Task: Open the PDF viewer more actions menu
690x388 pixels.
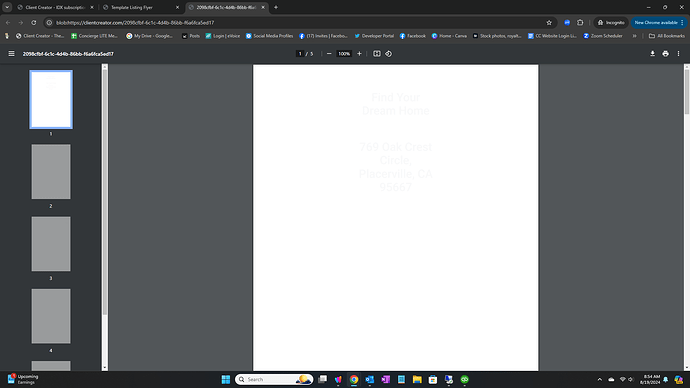Action: pyautogui.click(x=678, y=54)
